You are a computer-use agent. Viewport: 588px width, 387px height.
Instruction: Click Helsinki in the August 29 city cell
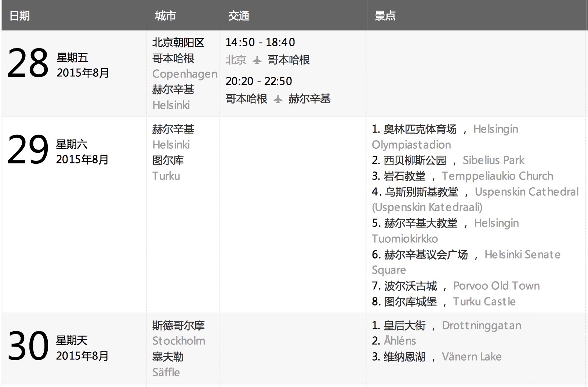coord(171,145)
